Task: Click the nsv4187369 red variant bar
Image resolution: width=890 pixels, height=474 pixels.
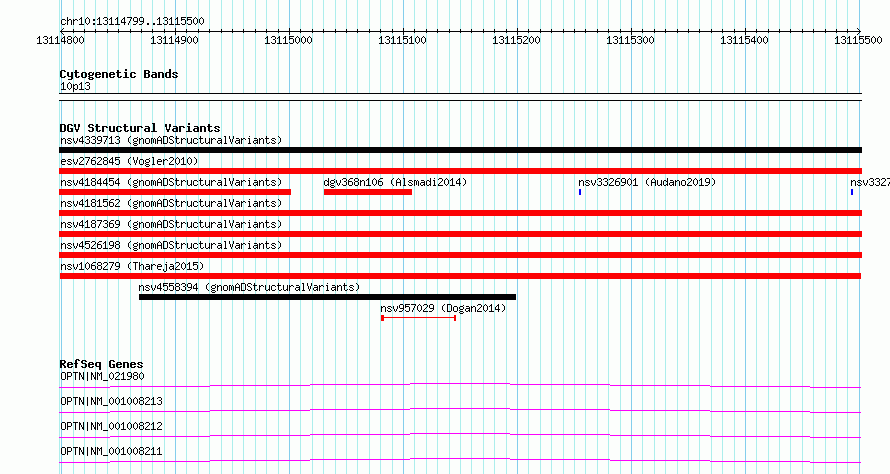Action: coord(460,234)
